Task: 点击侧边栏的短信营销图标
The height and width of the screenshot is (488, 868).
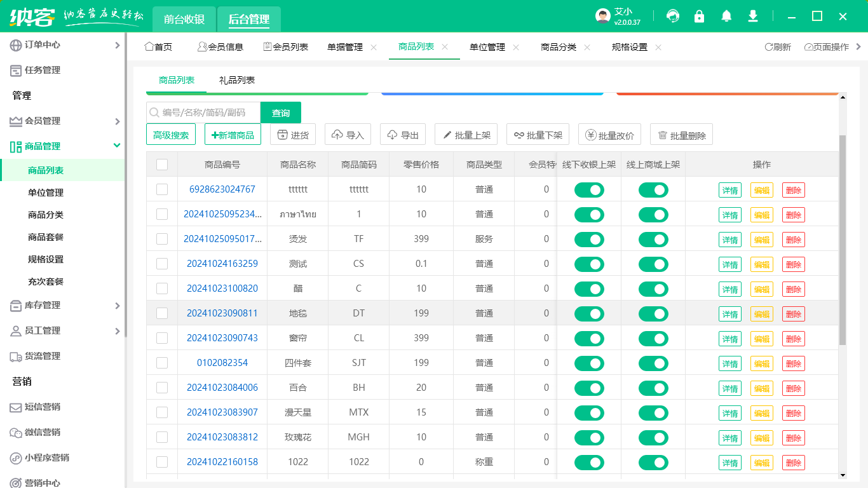Action: (15, 407)
